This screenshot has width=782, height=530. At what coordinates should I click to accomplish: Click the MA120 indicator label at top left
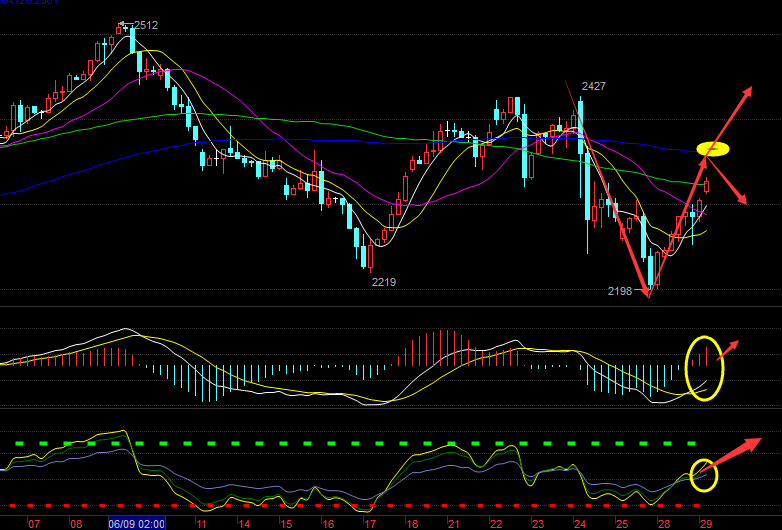pyautogui.click(x=30, y=3)
